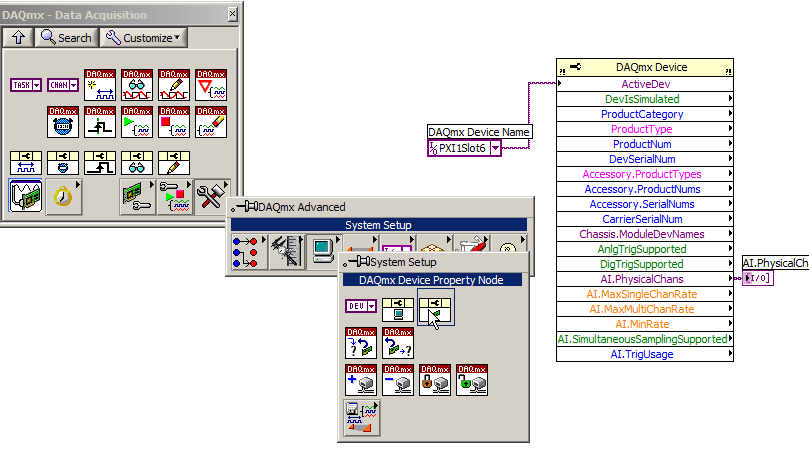The image size is (809, 466).
Task: Select the Channel property node icon
Action: coord(26,163)
